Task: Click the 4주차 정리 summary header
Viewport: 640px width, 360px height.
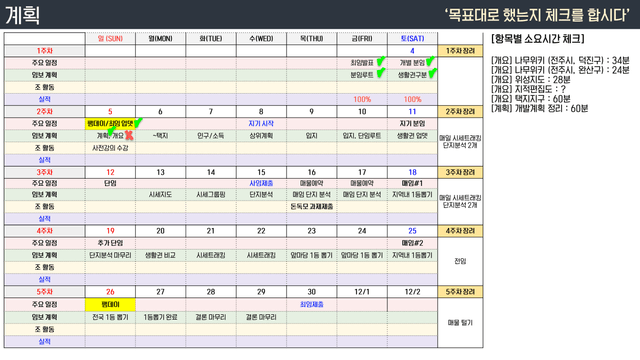Action: 460,231
